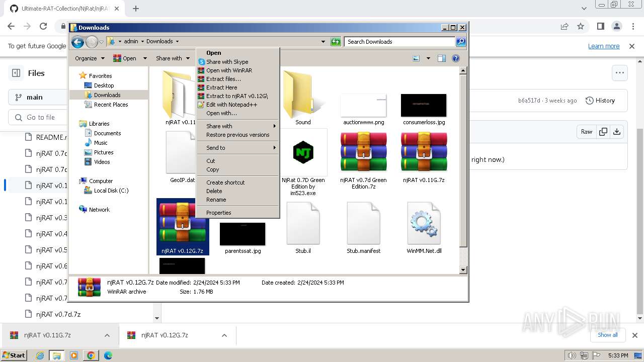Open Internet Explorer from the taskbar
This screenshot has height=362, width=644.
pyautogui.click(x=40, y=355)
